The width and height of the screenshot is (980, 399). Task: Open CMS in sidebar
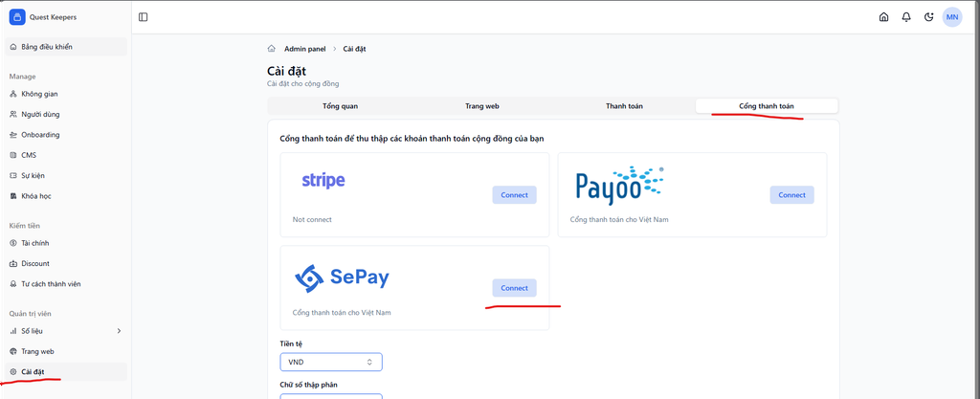pyautogui.click(x=66, y=155)
